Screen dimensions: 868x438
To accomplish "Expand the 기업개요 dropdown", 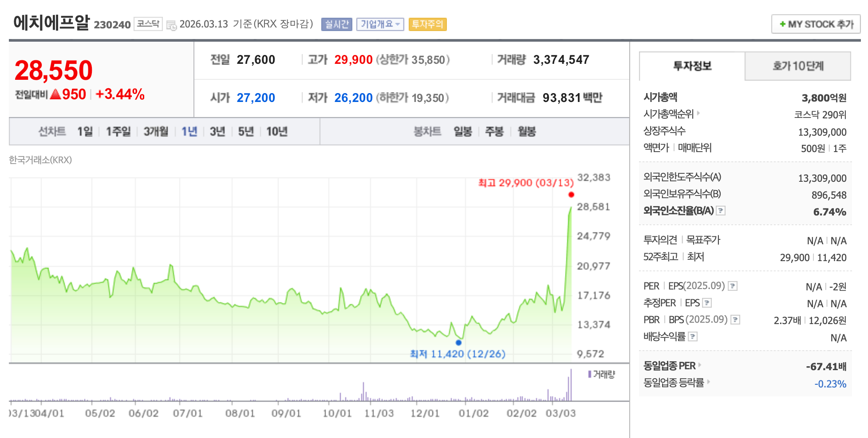I will [x=380, y=24].
